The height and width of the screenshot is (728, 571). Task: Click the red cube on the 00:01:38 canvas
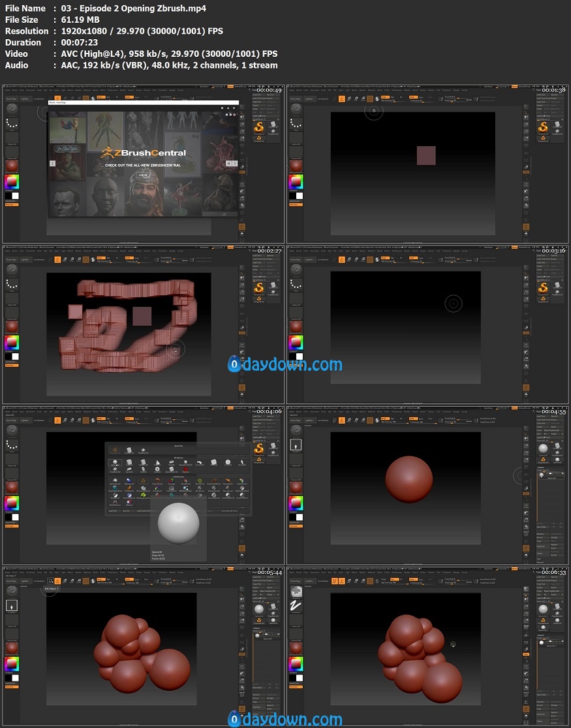pyautogui.click(x=426, y=155)
